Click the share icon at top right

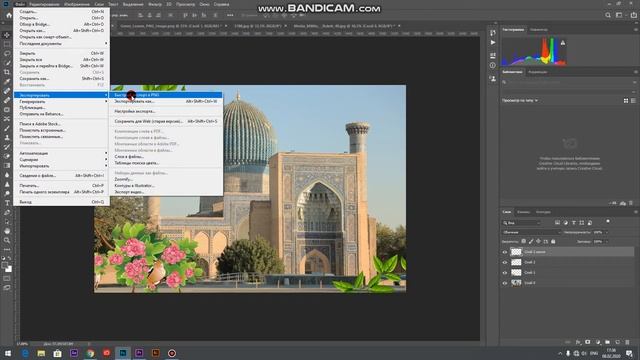coord(633,15)
